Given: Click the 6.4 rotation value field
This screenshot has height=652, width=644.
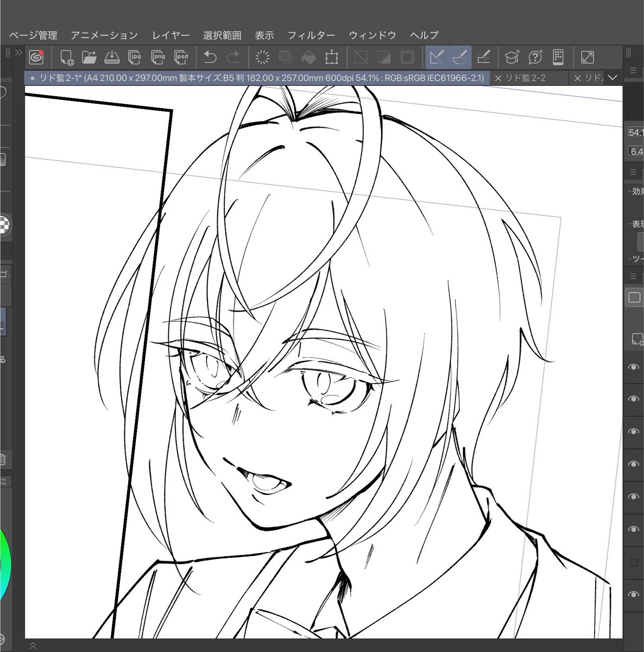Looking at the screenshot, I should 636,151.
